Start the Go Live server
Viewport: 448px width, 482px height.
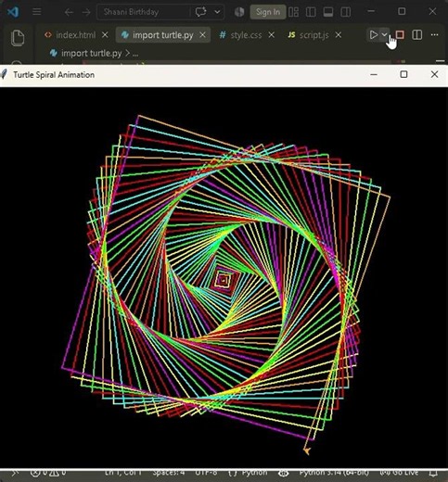click(399, 473)
